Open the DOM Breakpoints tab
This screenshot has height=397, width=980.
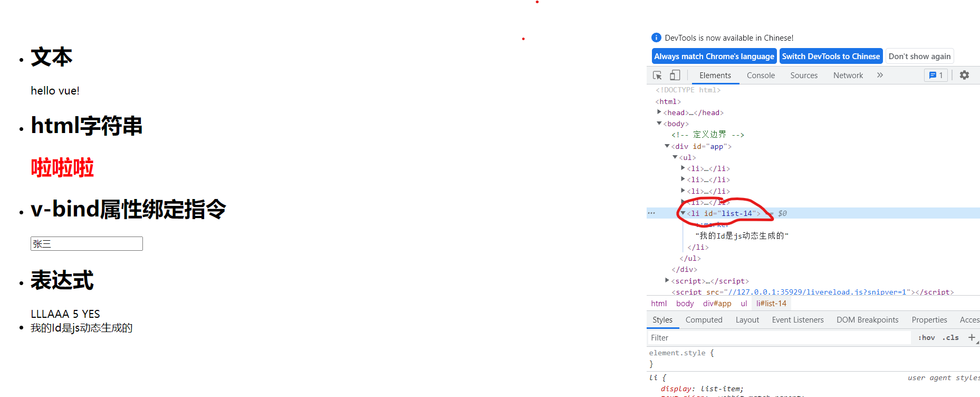(867, 320)
